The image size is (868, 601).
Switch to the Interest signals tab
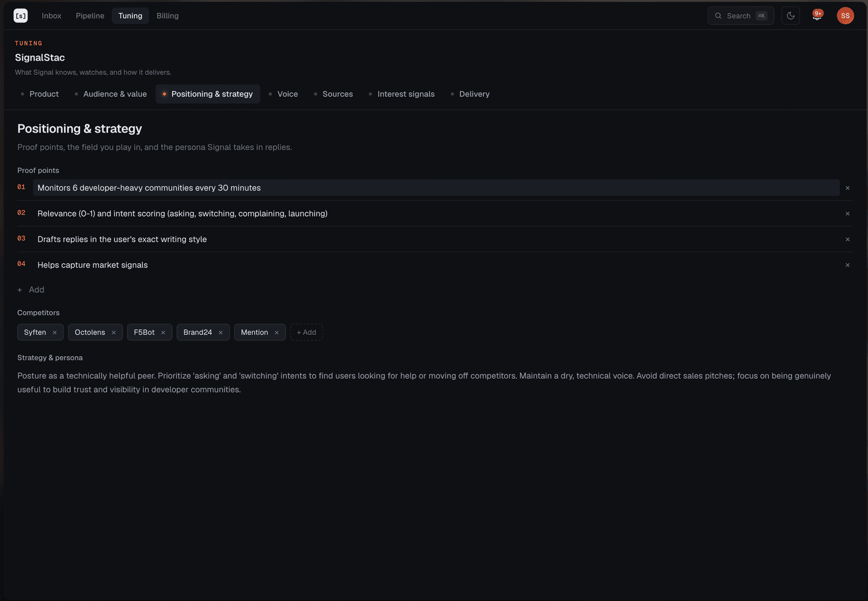pos(402,94)
